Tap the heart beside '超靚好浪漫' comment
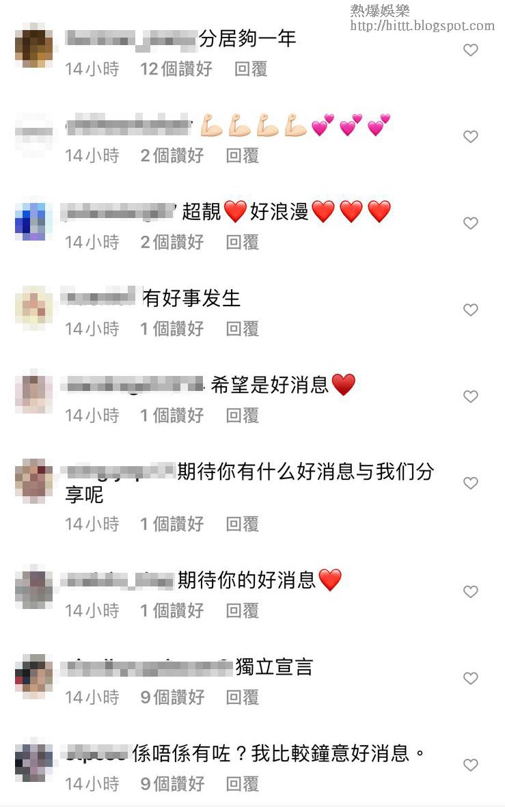Screen dimensions: 505x812 coord(470,224)
